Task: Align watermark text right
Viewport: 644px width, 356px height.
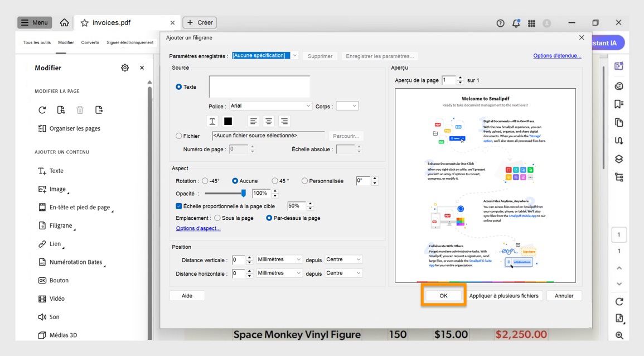Action: click(x=284, y=121)
